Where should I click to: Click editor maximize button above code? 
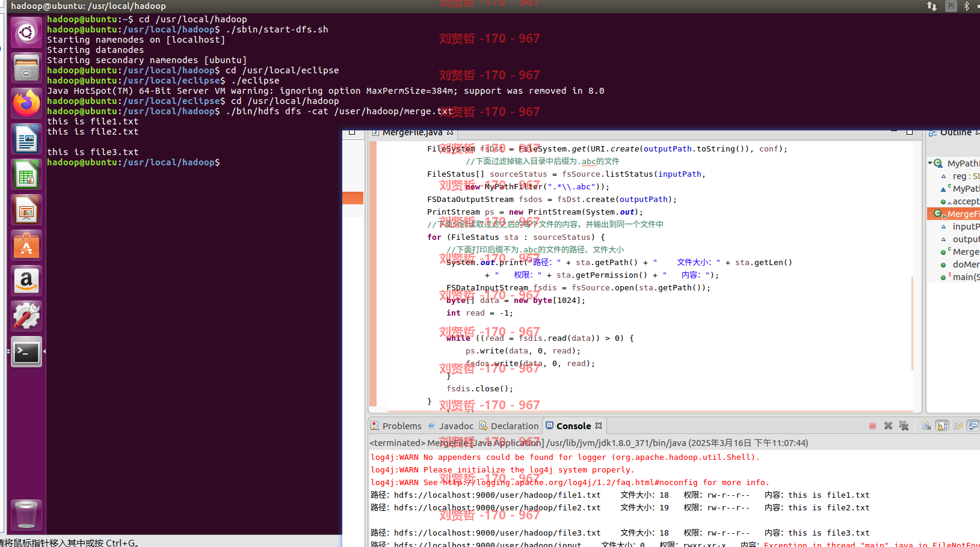[x=910, y=132]
